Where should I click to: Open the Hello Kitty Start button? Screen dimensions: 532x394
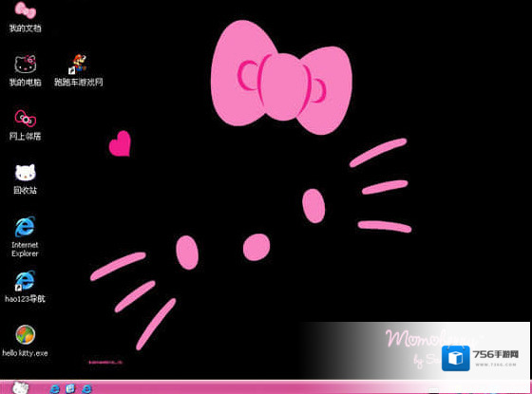tap(20, 387)
